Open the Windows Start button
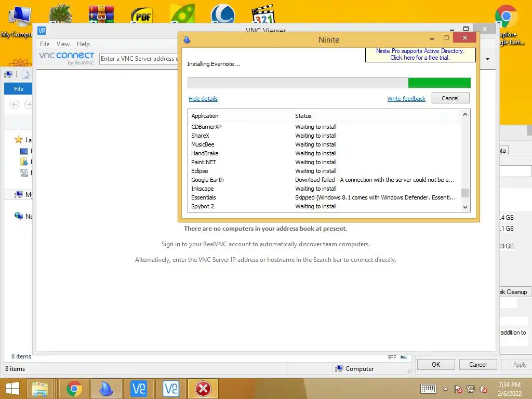 [12, 389]
